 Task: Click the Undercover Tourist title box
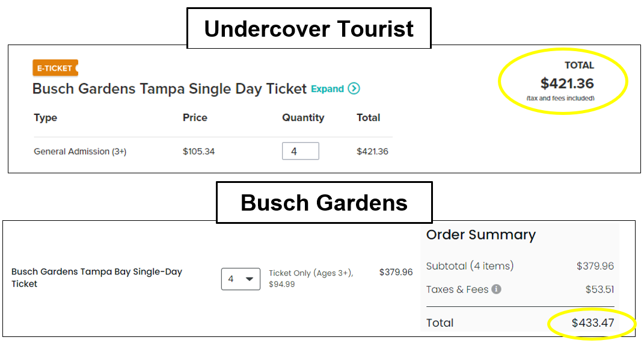click(309, 28)
